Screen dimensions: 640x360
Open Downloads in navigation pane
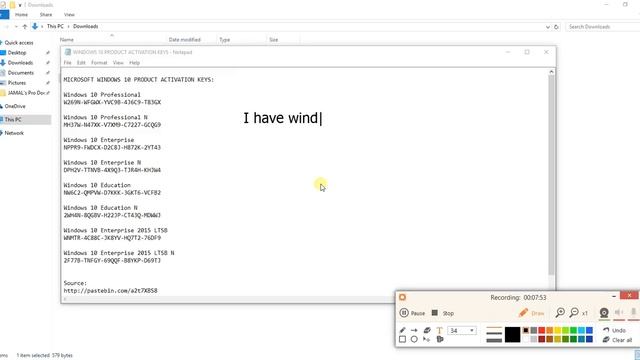20,63
